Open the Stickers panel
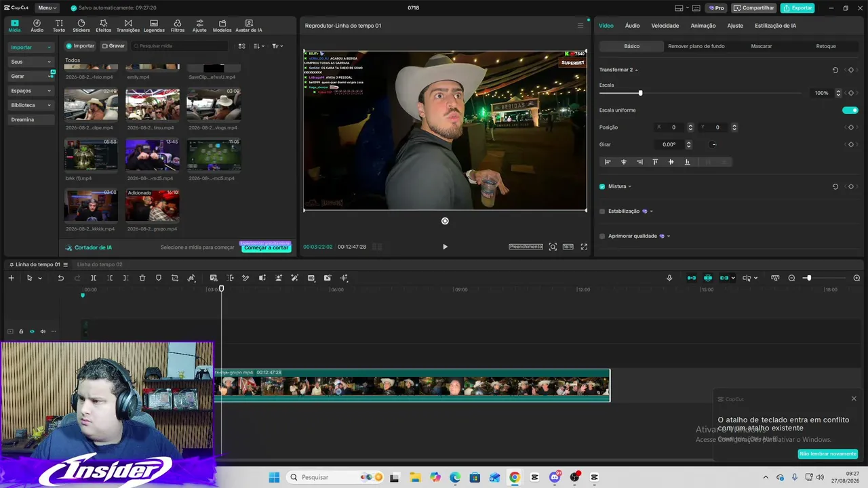The height and width of the screenshot is (488, 868). pos(81,26)
